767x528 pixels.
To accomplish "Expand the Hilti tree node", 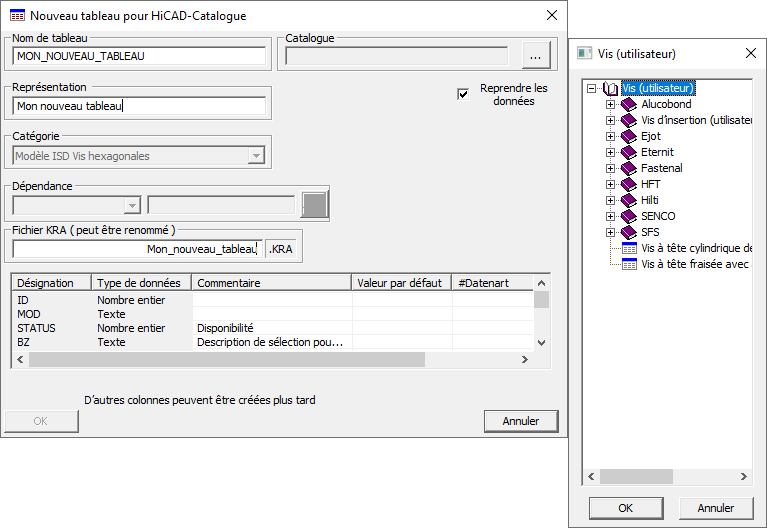I will [x=610, y=200].
